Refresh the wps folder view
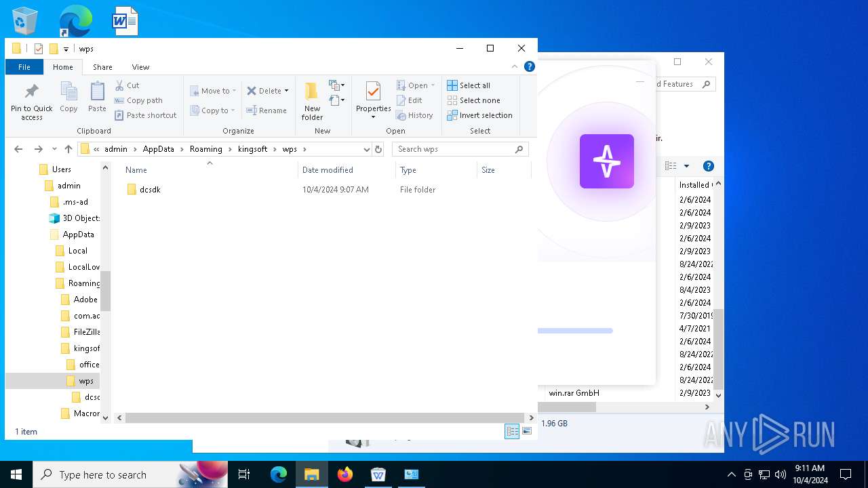Screen dimensions: 868x488 click(378, 149)
